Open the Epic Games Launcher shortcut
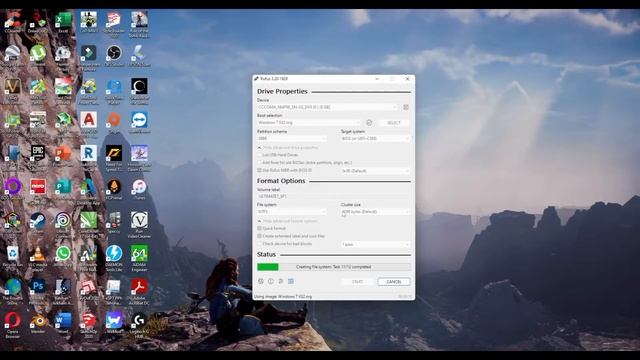 coord(38,156)
